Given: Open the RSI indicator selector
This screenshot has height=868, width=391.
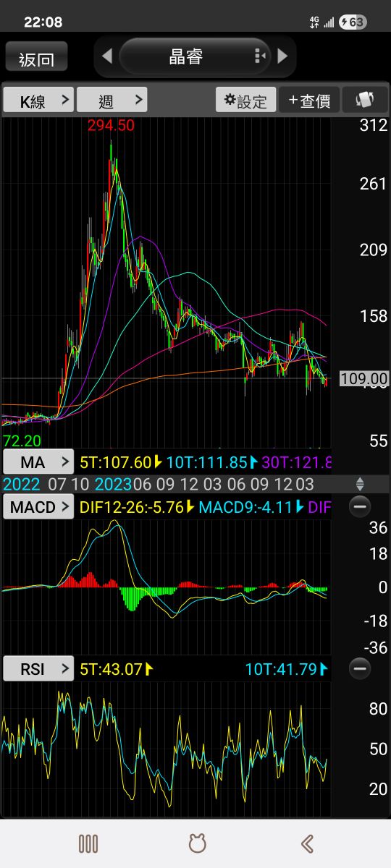Looking at the screenshot, I should pyautogui.click(x=38, y=669).
